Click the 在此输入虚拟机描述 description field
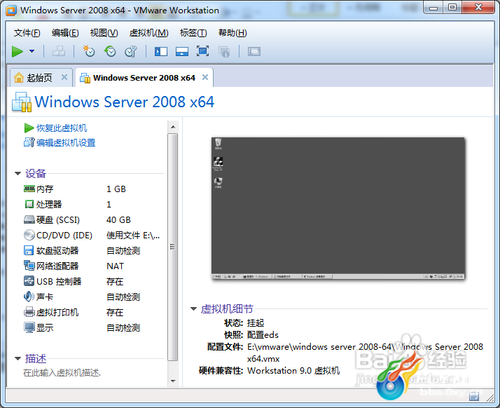Image resolution: width=500 pixels, height=408 pixels. click(x=62, y=373)
